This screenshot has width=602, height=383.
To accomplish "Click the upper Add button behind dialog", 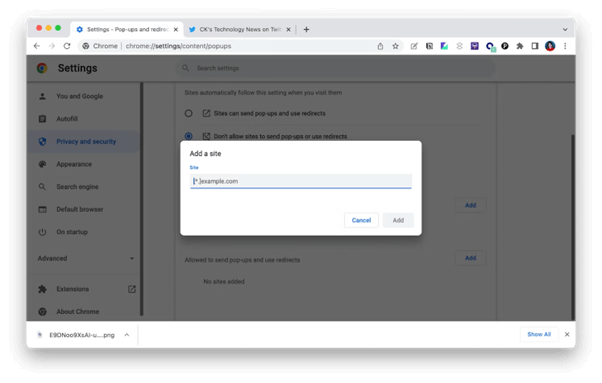I will [471, 205].
